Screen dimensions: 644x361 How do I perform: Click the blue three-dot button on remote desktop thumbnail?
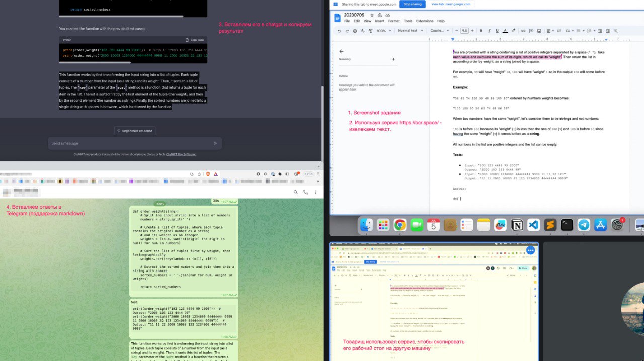point(530,250)
